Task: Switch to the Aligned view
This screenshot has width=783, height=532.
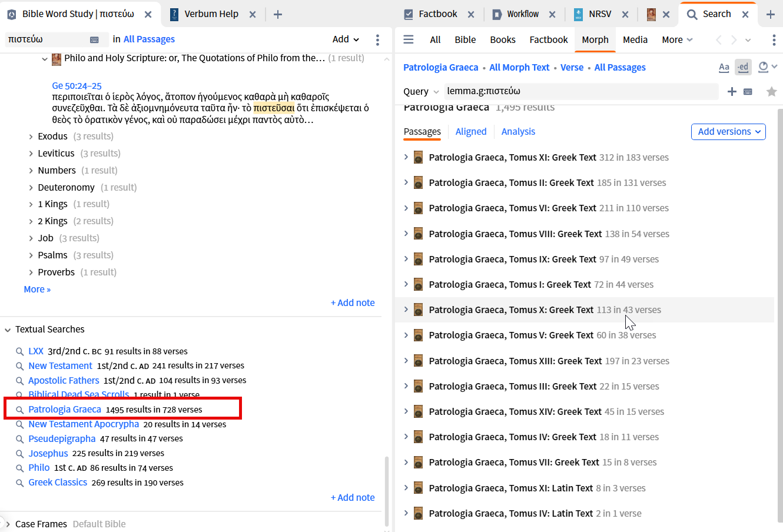Action: (471, 132)
